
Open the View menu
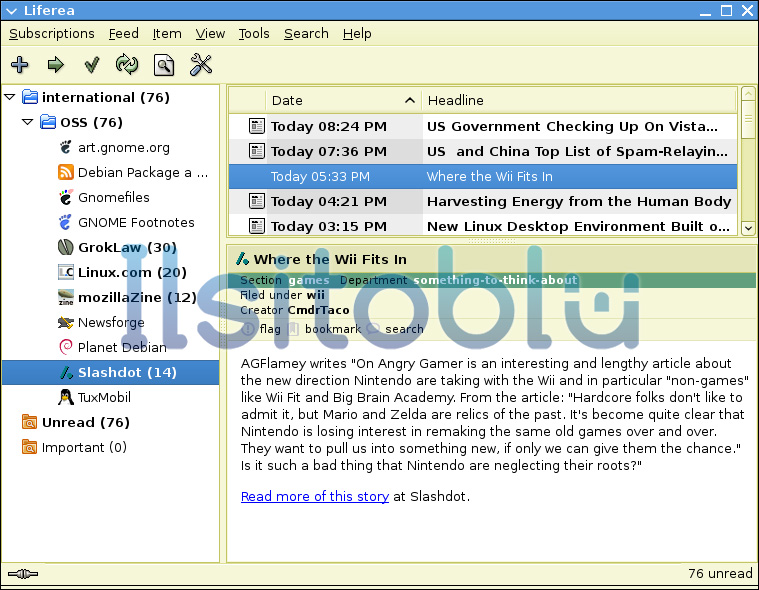coord(210,33)
